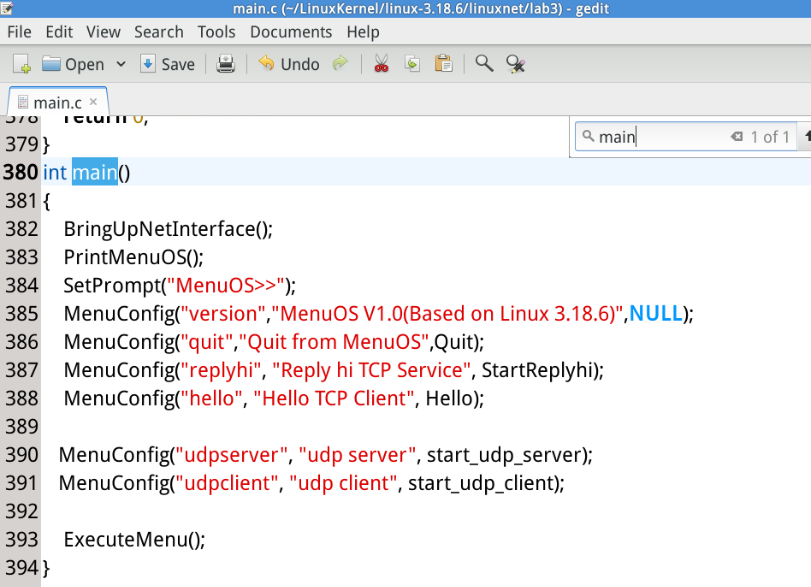Click the "udpclient" string on line 391
Viewport: 811px width, 587px height.
pyautogui.click(x=227, y=483)
